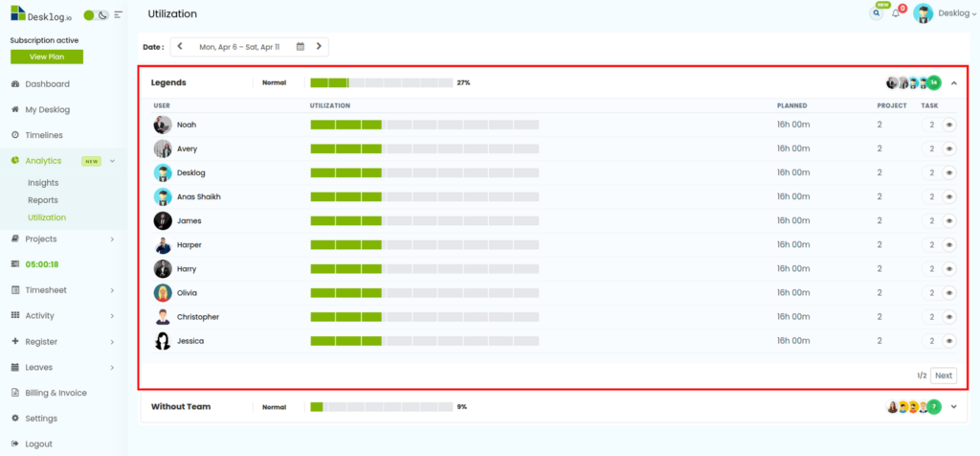Collapse the Legends team section
This screenshot has height=456, width=980.
click(953, 83)
